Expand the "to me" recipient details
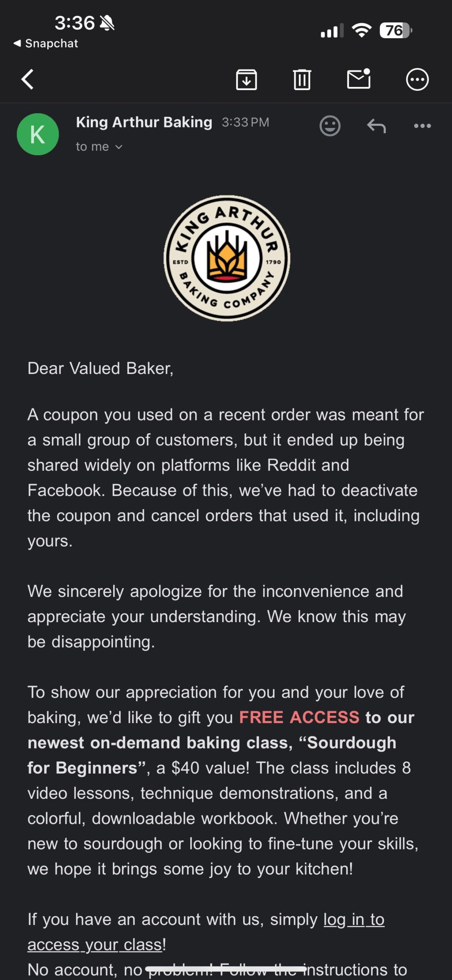Image resolution: width=452 pixels, height=980 pixels. (x=99, y=146)
